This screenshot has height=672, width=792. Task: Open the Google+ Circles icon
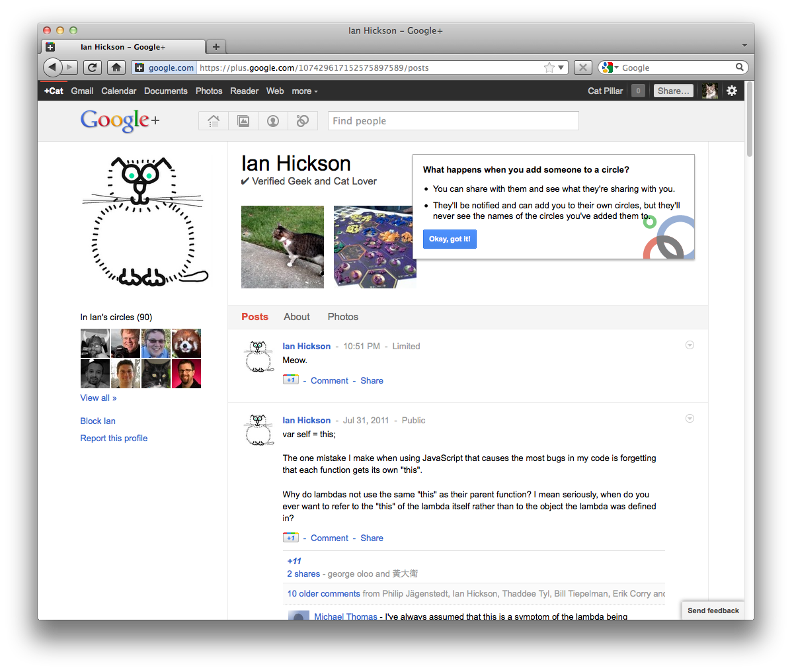tap(302, 121)
